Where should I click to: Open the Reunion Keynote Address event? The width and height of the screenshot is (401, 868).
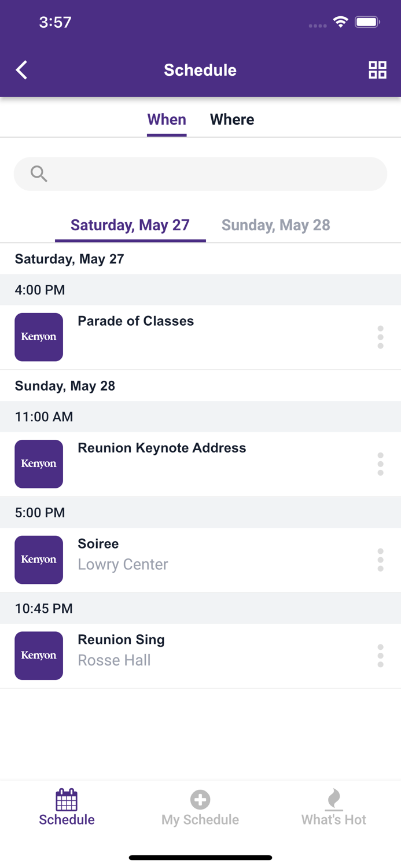[162, 448]
